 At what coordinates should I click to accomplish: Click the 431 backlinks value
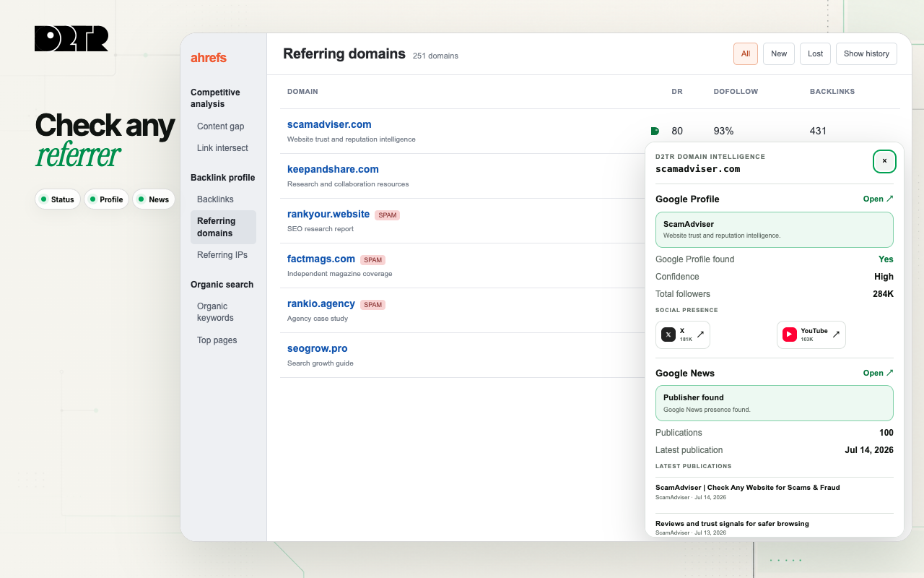[818, 131]
